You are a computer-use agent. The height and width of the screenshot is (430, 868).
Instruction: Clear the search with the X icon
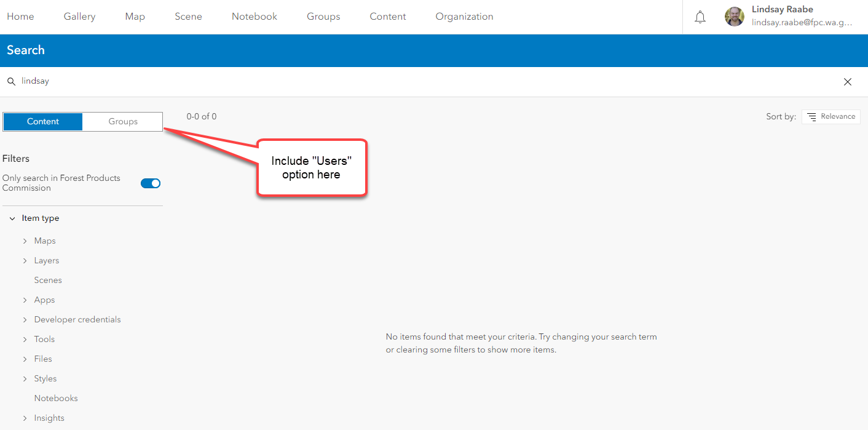click(x=848, y=82)
